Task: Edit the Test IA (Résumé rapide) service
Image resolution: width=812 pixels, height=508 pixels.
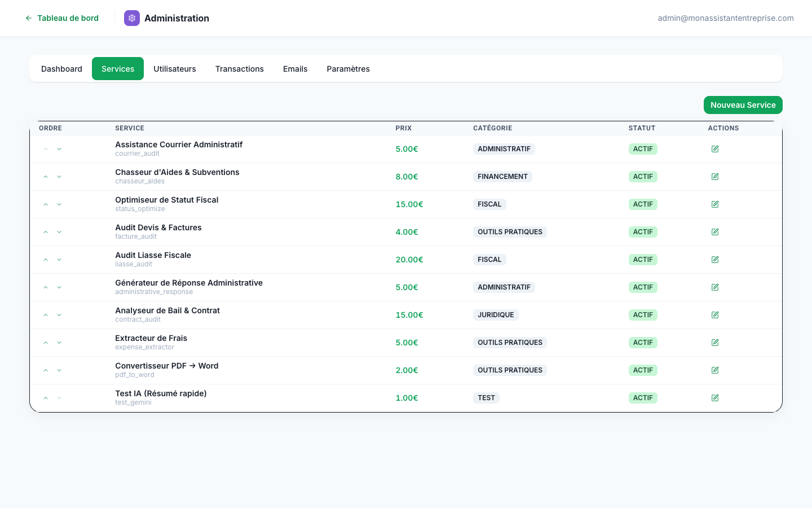Action: click(x=715, y=398)
